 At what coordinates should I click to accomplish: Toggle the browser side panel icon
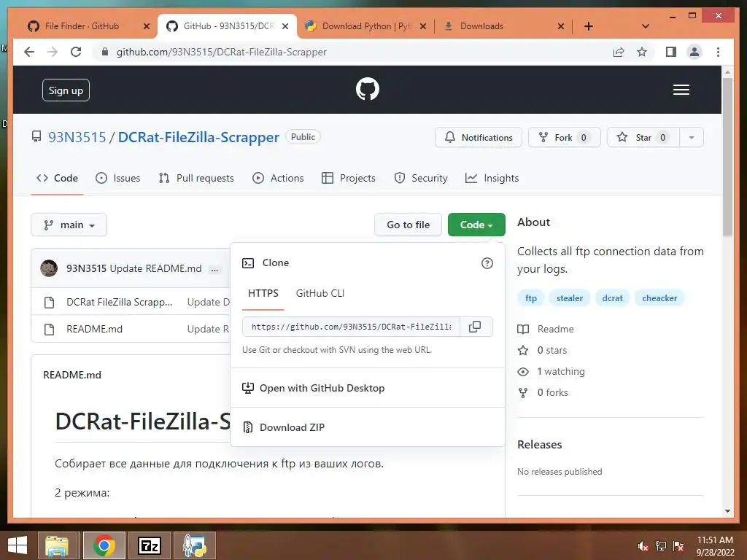671,52
